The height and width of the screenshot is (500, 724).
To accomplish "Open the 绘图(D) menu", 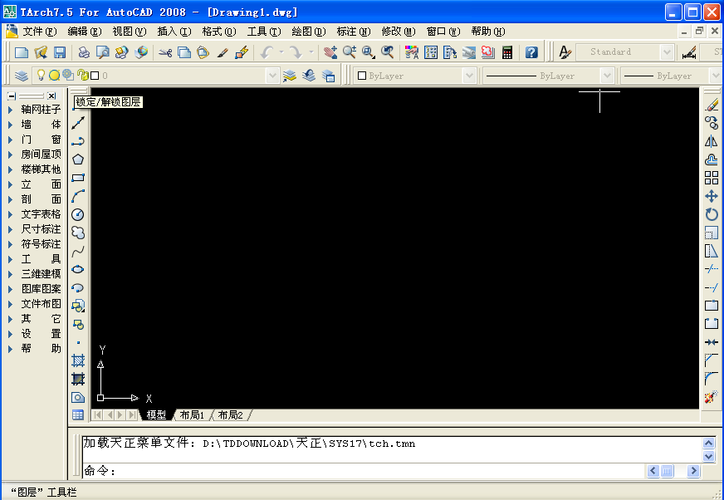I will [309, 31].
